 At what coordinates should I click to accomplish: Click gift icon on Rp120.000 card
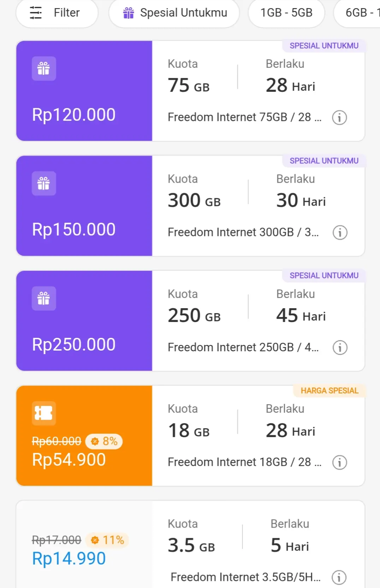(44, 69)
